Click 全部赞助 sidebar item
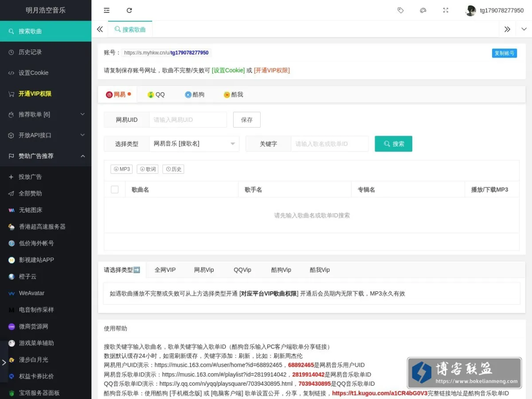Viewport: 532px width, 399px height. click(46, 193)
